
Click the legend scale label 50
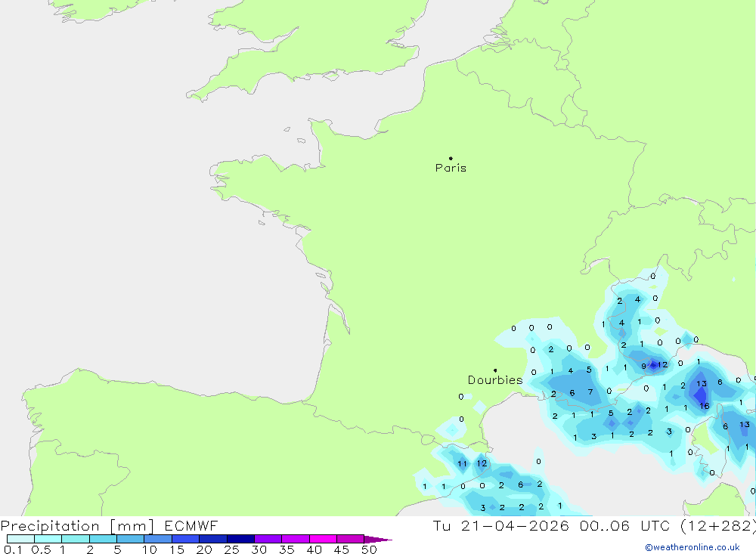click(369, 549)
